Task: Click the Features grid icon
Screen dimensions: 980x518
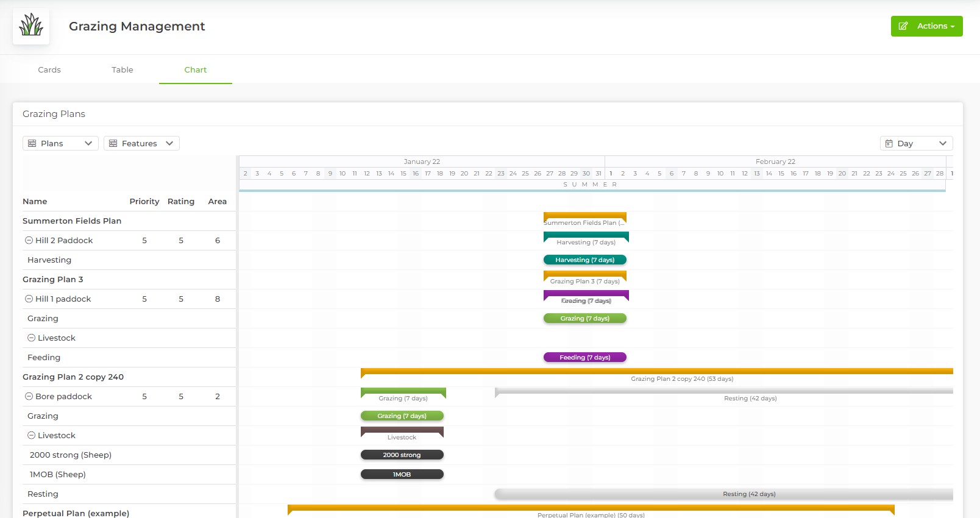Action: pyautogui.click(x=113, y=143)
